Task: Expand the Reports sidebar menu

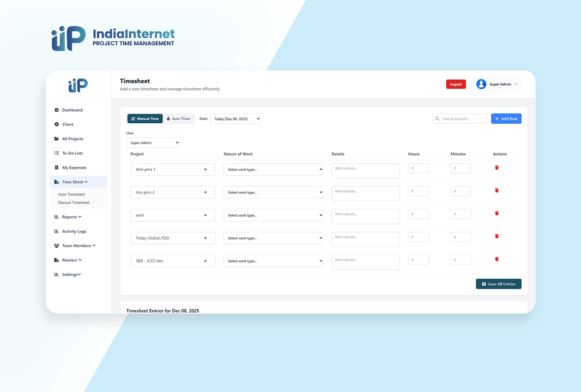Action: (71, 217)
